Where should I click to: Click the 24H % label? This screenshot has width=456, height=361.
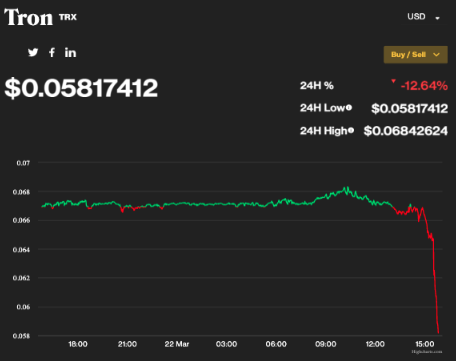317,86
